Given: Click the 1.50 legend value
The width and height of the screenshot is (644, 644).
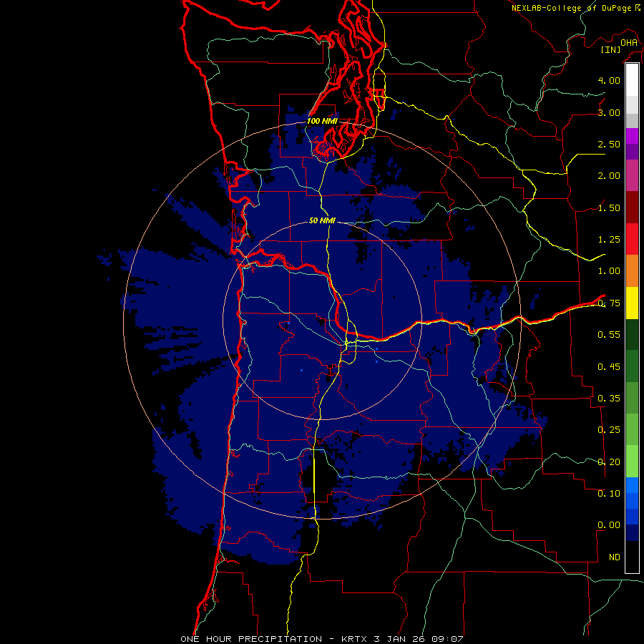Looking at the screenshot, I should pos(609,208).
